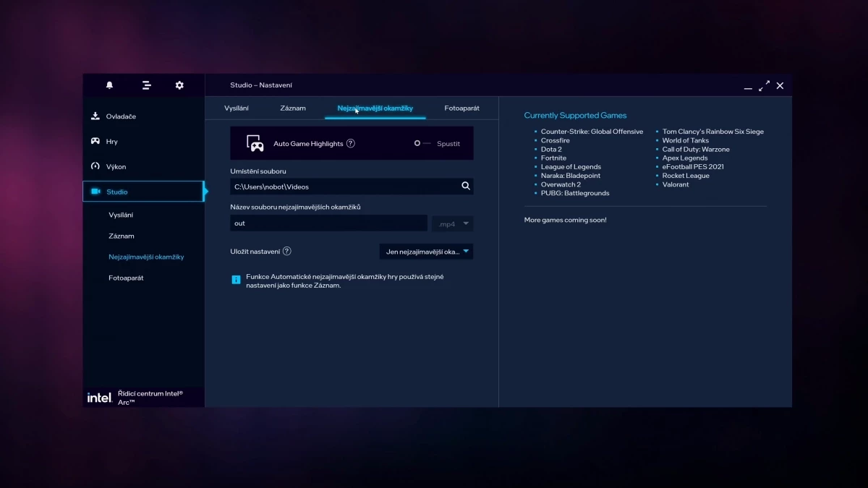Image resolution: width=868 pixels, height=488 pixels.
Task: Maximize the window with diagonal arrows icon
Action: pyautogui.click(x=764, y=85)
